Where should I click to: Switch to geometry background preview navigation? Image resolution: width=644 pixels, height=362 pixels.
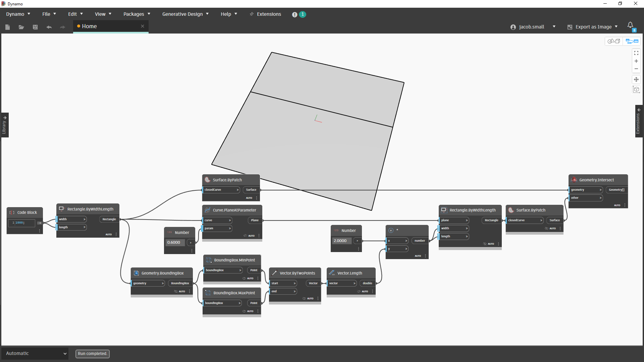tap(614, 41)
